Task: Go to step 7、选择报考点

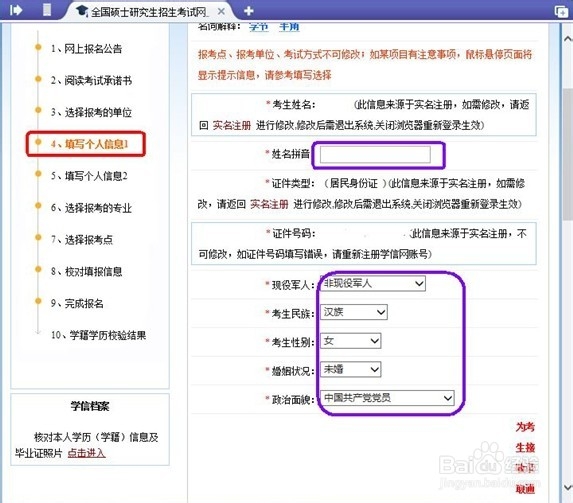Action: [82, 239]
